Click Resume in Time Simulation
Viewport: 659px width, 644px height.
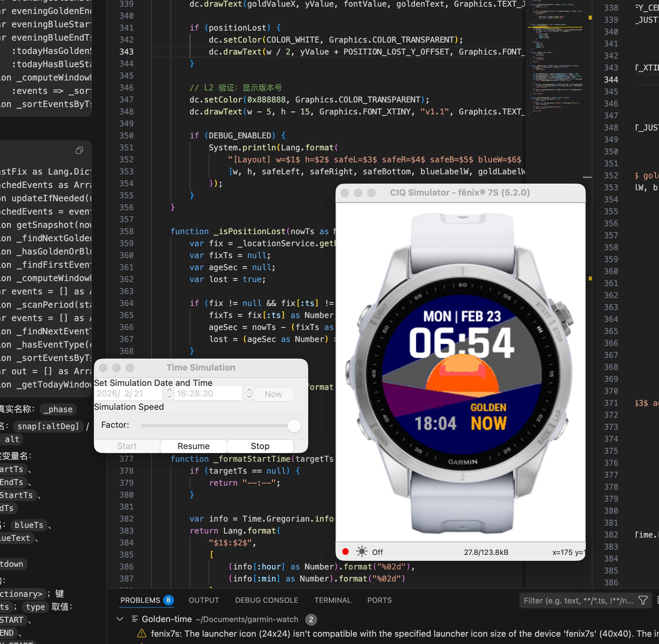pos(193,446)
